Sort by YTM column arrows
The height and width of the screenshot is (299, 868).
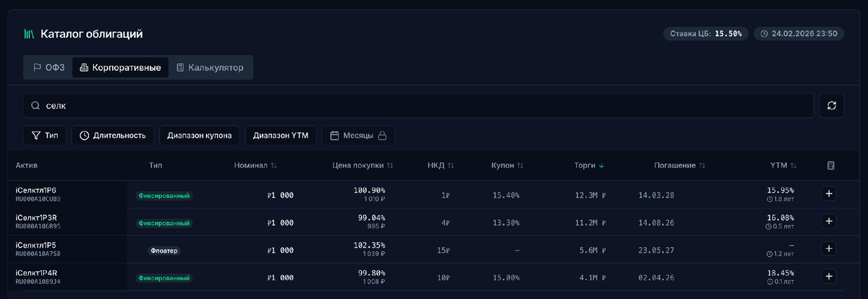[x=793, y=166]
